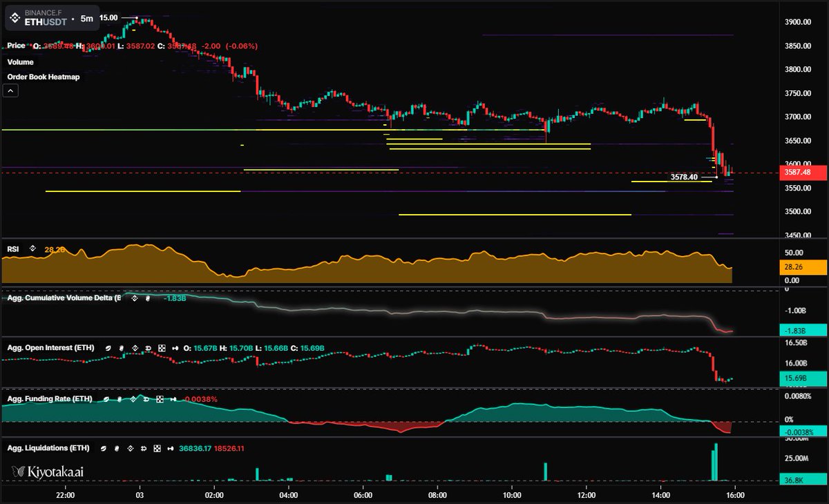This screenshot has height=504, width=829.
Task: Click the exchange-swap icon on Agg. Funding Rate
Action: (146, 398)
